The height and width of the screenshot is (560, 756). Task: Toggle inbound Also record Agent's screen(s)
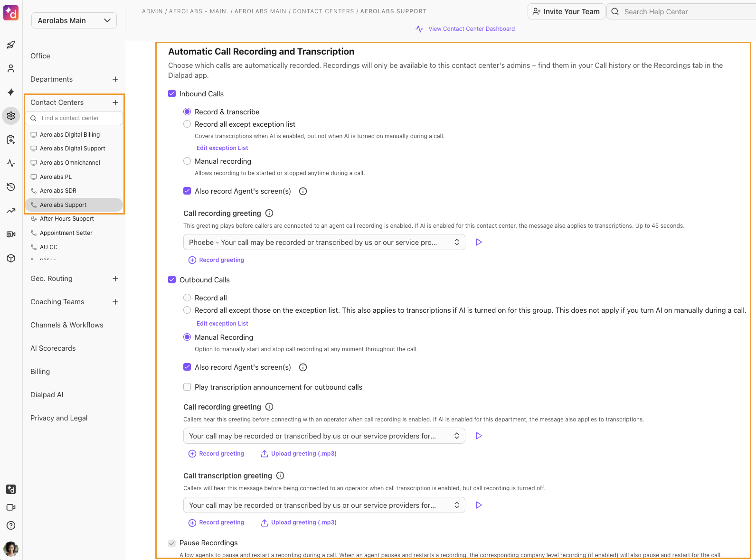point(187,191)
